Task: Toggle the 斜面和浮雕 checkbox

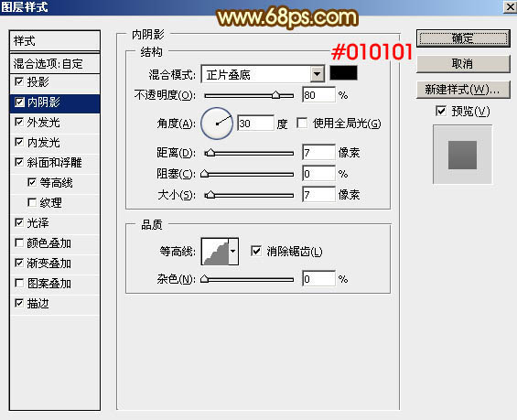Action: 19,162
